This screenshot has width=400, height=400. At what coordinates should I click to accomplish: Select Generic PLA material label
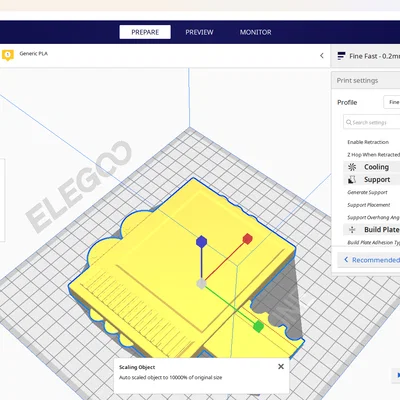point(34,53)
